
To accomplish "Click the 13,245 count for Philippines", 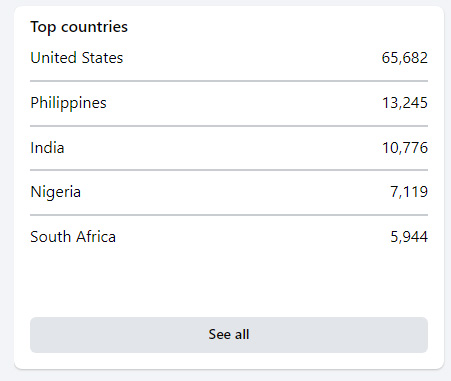I will click(405, 103).
